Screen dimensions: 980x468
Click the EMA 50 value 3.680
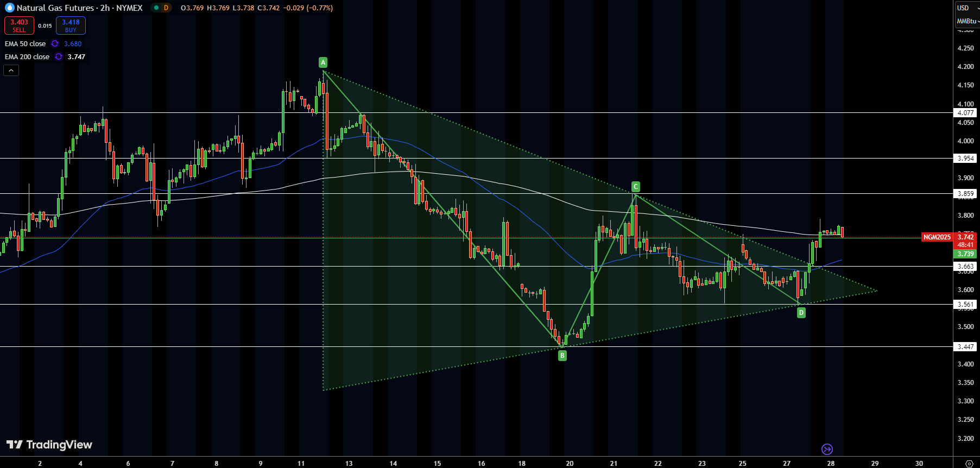click(x=73, y=44)
